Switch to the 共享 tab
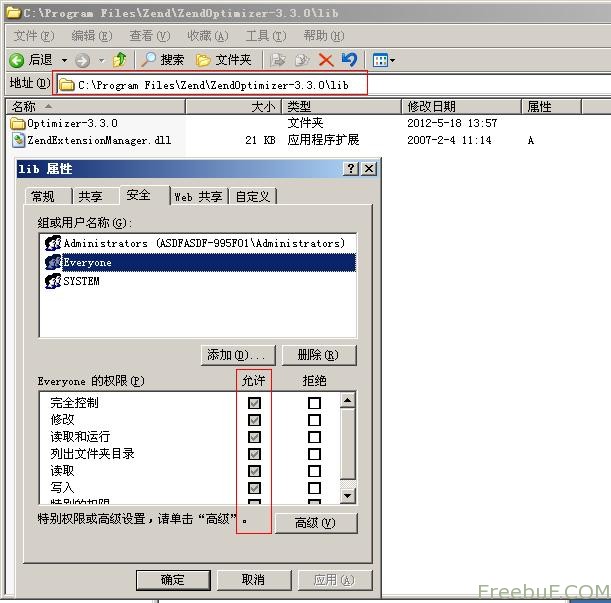The width and height of the screenshot is (611, 603). [x=96, y=196]
